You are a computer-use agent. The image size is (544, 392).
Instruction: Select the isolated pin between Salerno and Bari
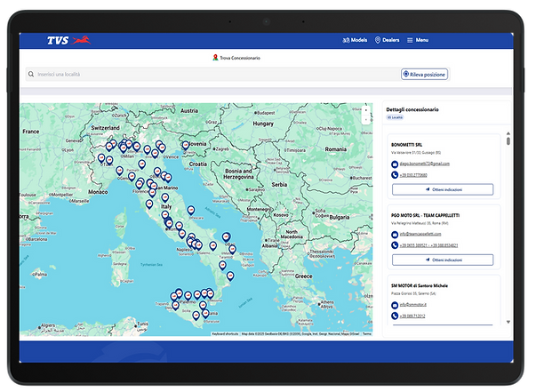[x=213, y=246]
